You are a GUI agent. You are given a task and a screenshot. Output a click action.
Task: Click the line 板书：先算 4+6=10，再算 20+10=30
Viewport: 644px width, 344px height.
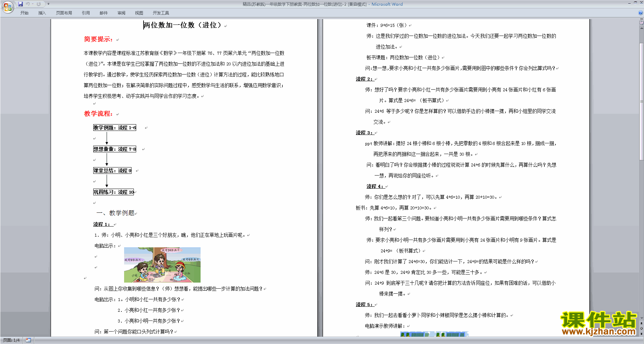[x=394, y=208]
